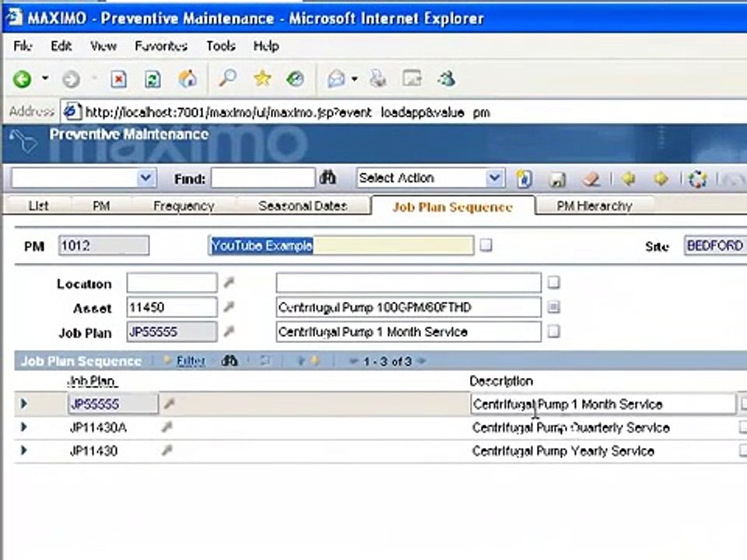Viewport: 747px width, 560px height.
Task: Go to the previous page arrow beside 1 - 3 of 3
Action: click(x=353, y=362)
